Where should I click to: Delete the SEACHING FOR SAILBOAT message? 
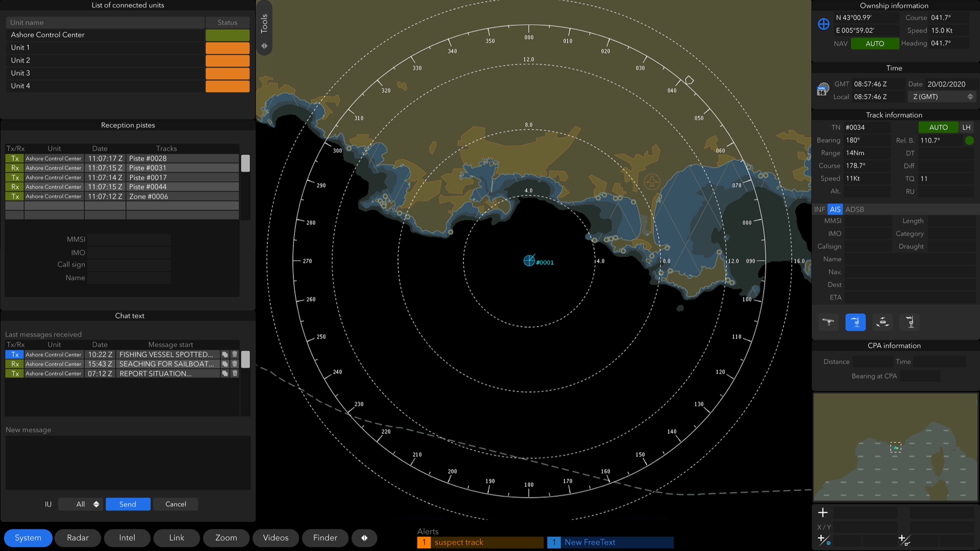(x=235, y=364)
